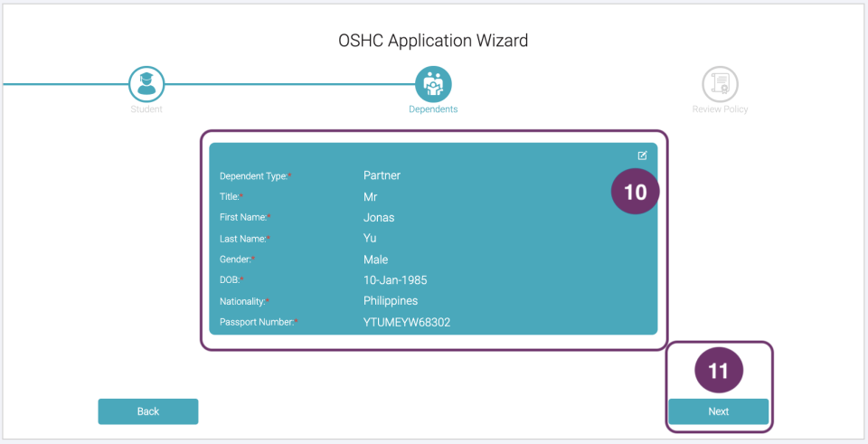868x444 pixels.
Task: Click the last name Yu
Action: [x=370, y=238]
